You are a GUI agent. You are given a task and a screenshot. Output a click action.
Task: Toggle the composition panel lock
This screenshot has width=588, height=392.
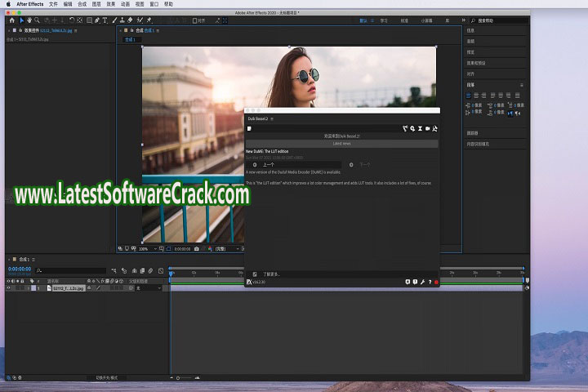[x=131, y=30]
